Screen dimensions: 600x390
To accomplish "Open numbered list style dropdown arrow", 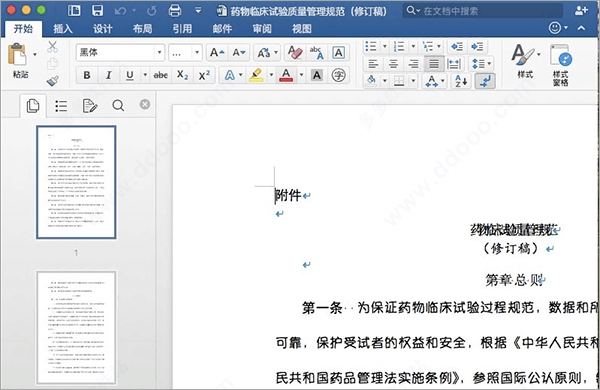I will (413, 47).
